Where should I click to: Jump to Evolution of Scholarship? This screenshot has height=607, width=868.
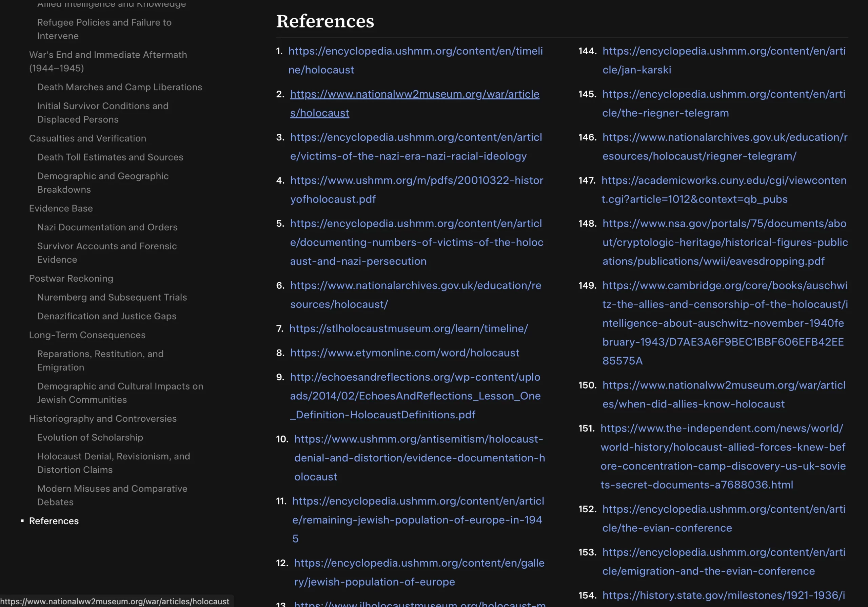point(90,437)
